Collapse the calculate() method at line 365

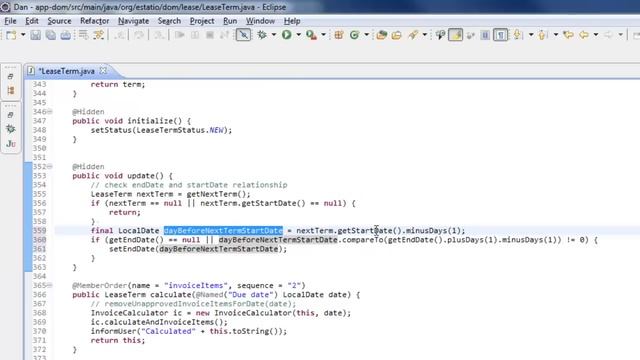point(50,285)
